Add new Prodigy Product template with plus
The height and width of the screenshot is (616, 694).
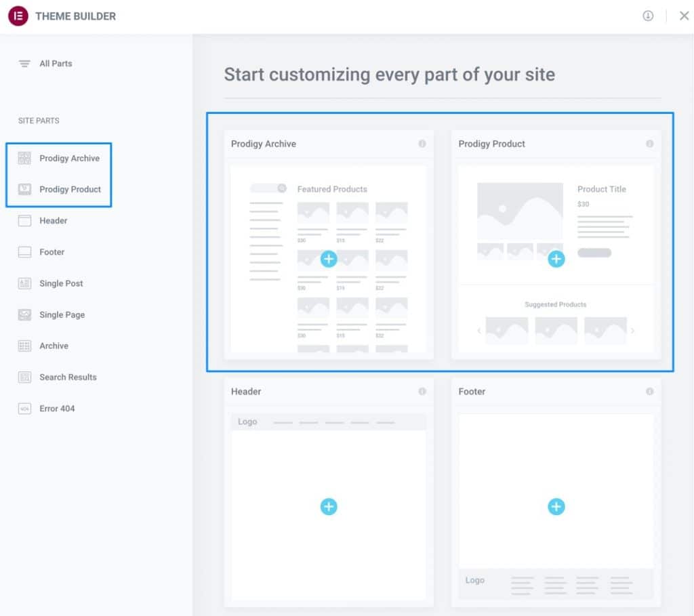(x=556, y=259)
